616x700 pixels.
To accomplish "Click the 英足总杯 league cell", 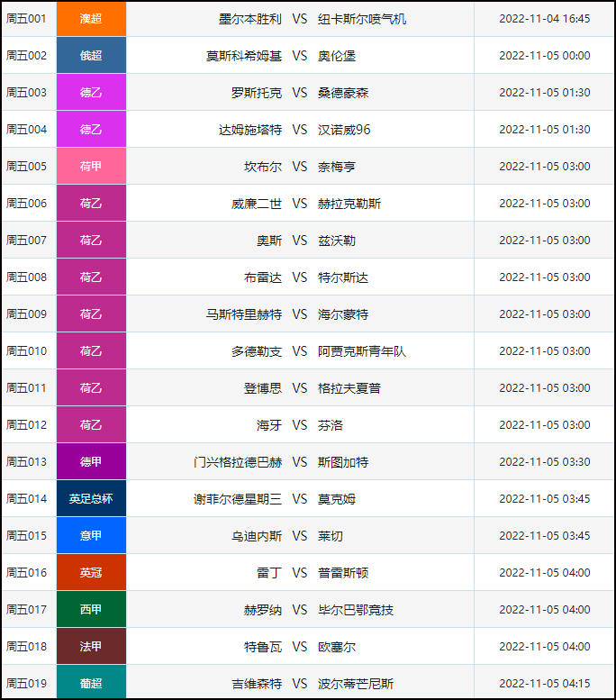I will (91, 499).
